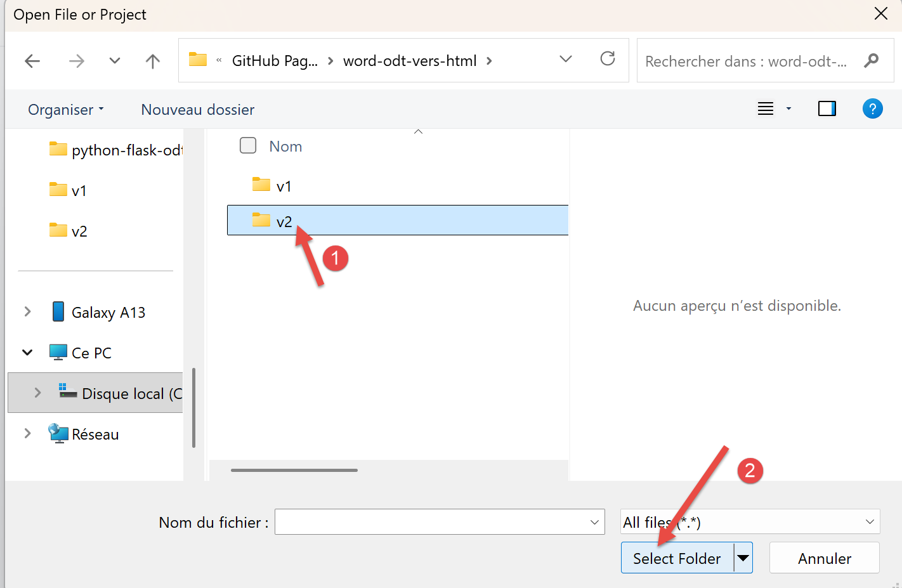Image resolution: width=902 pixels, height=588 pixels.
Task: Change view with the list layout icon
Action: coord(766,109)
